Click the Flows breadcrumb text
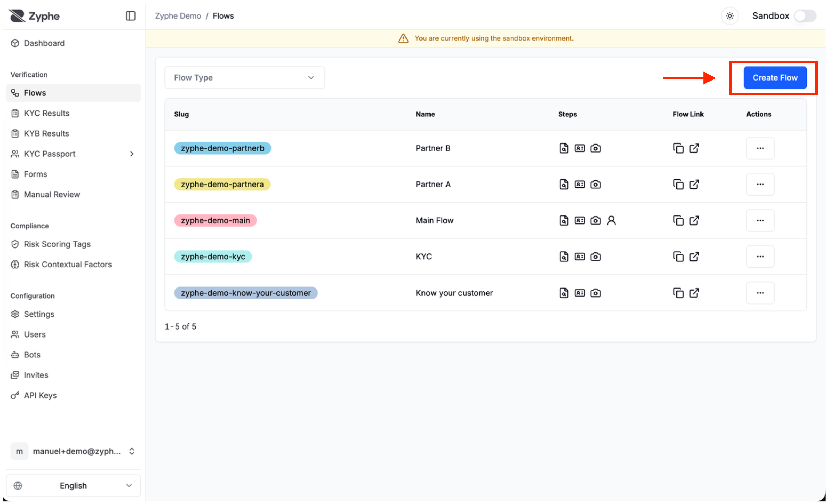This screenshot has height=504, width=828. (223, 16)
